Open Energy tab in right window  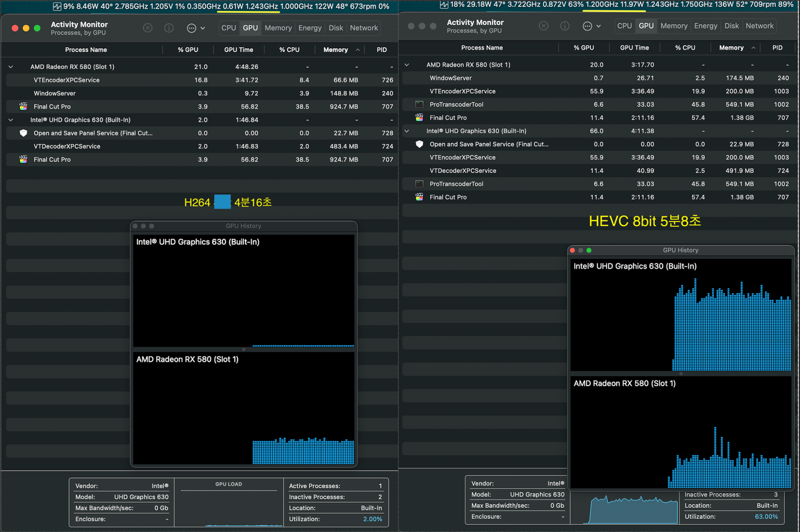705,26
